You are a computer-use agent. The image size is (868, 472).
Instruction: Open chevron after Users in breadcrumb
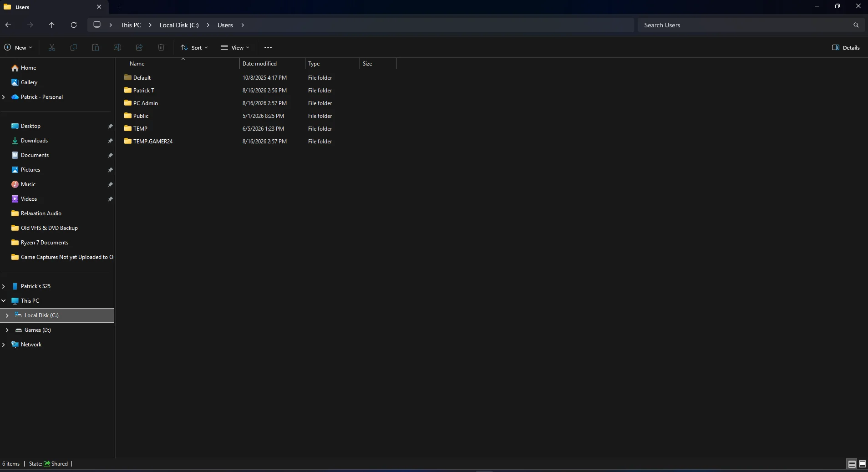click(243, 25)
